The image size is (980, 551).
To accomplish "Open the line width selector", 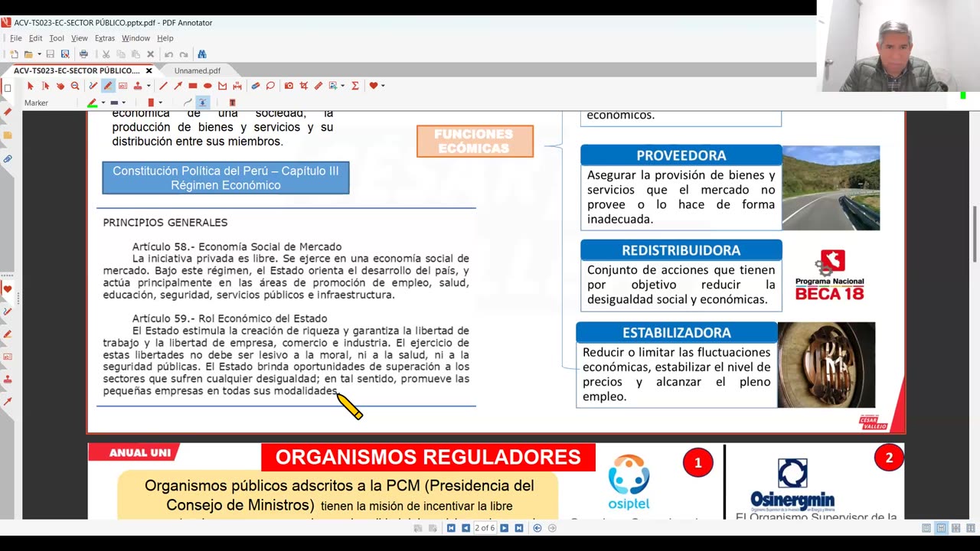I will (114, 103).
